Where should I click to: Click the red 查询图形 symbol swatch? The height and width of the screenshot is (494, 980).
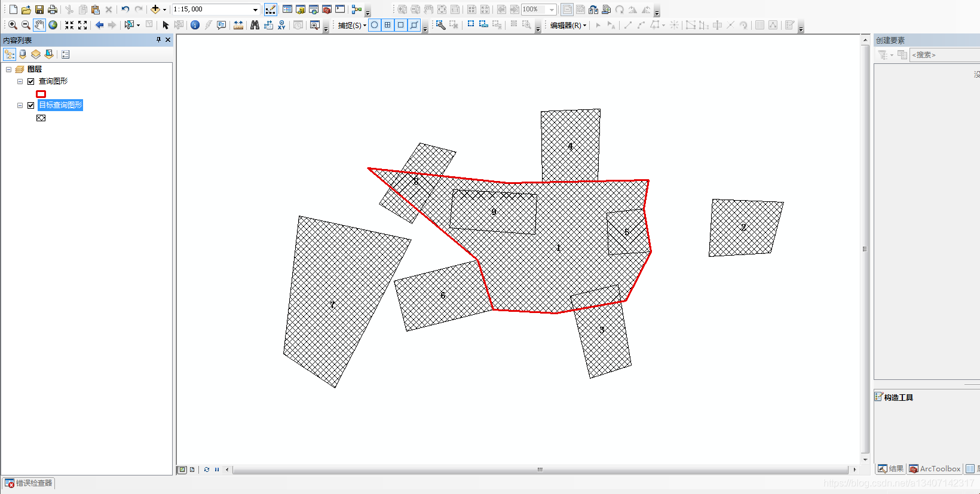point(41,94)
